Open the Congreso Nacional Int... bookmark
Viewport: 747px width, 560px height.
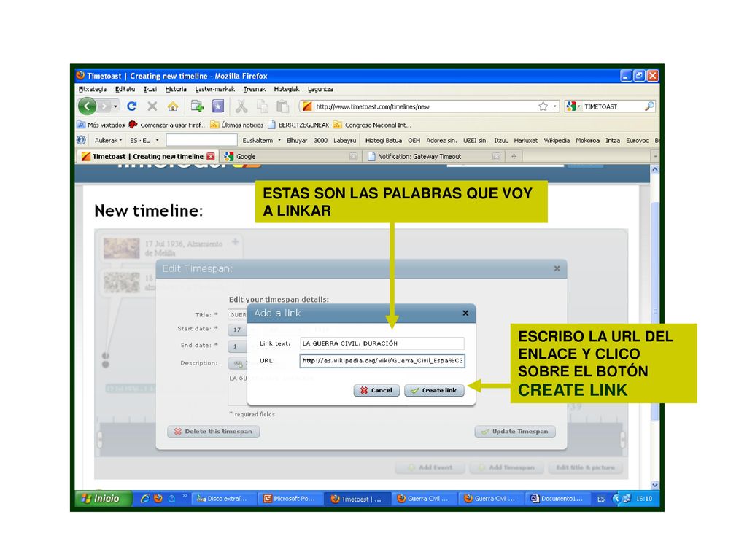click(372, 125)
